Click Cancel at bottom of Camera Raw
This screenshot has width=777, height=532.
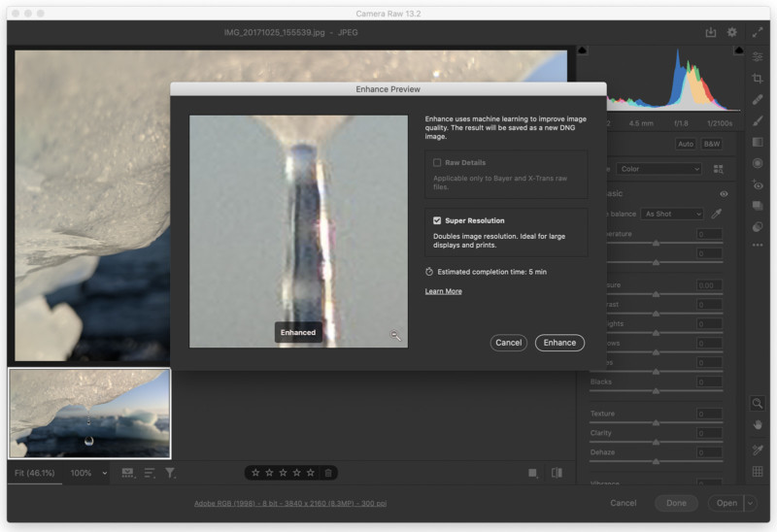coord(623,503)
